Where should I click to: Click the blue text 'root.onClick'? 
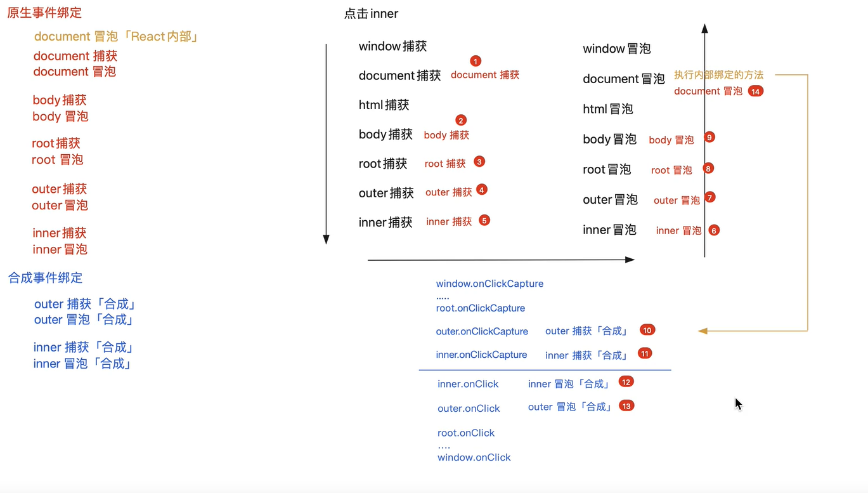click(x=466, y=433)
